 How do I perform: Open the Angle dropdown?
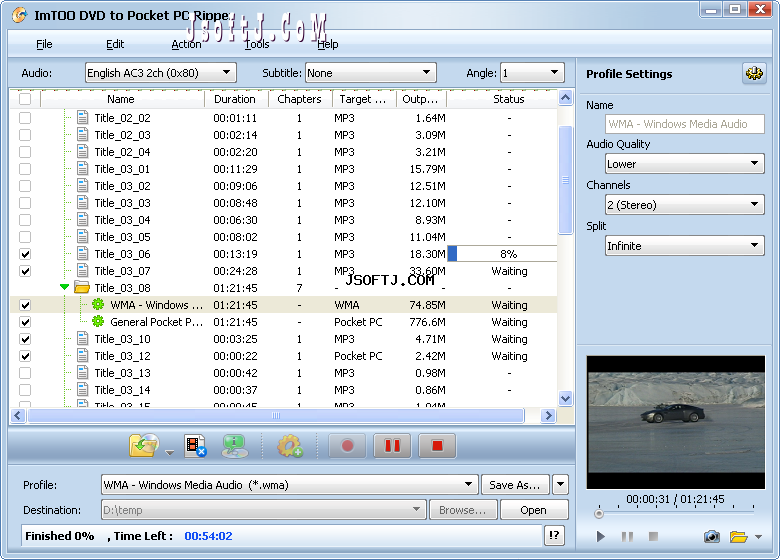point(532,73)
